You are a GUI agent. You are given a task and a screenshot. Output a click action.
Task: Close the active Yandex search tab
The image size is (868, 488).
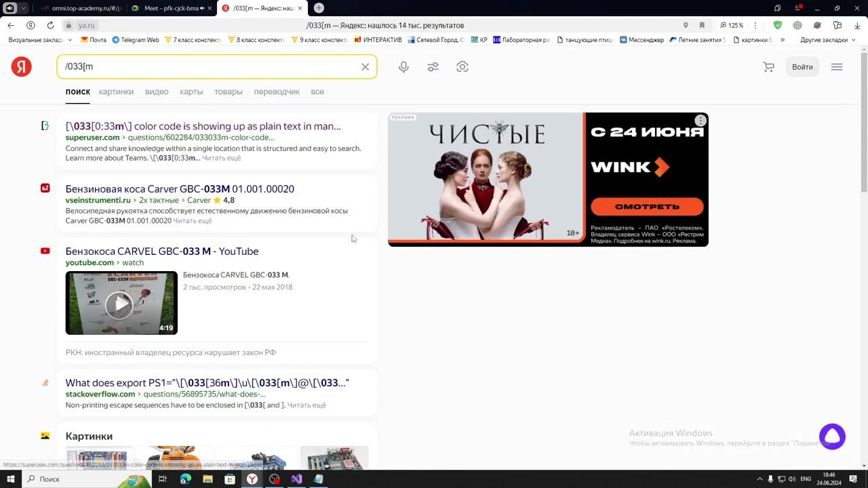pyautogui.click(x=300, y=8)
